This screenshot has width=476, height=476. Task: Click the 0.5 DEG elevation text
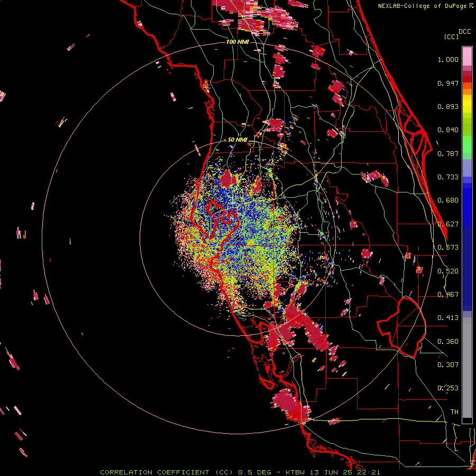[255, 472]
